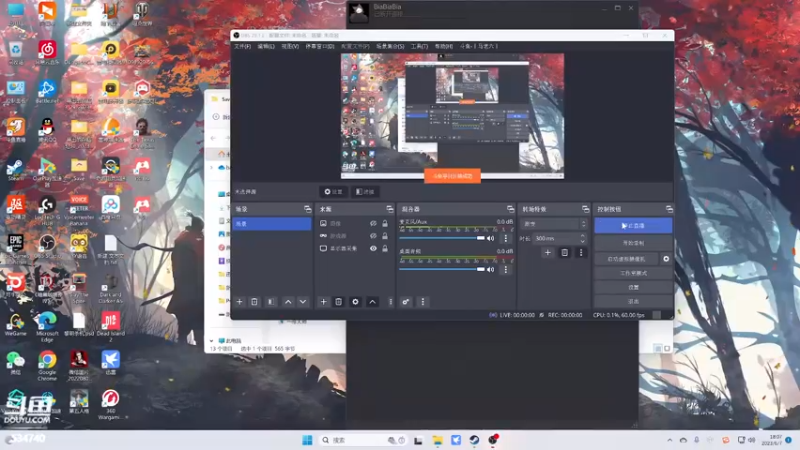This screenshot has width=800, height=450.
Task: Open the 帮助(H) menu in OBS
Action: 443,46
